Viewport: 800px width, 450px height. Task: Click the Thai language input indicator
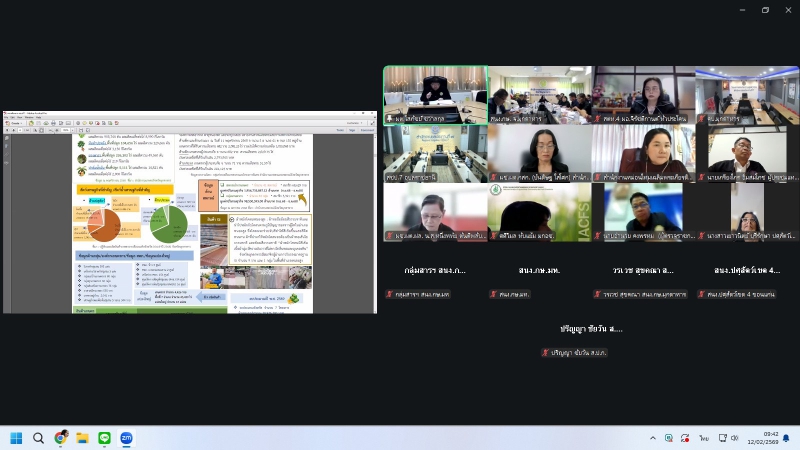click(704, 438)
